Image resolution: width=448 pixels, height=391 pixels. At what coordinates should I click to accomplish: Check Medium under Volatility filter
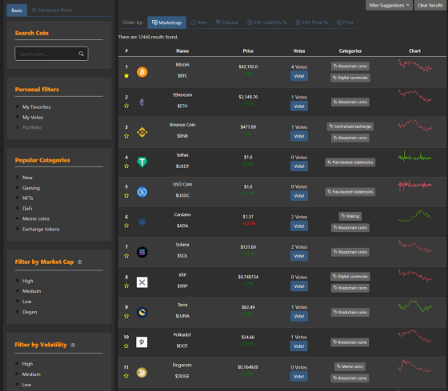(x=17, y=374)
